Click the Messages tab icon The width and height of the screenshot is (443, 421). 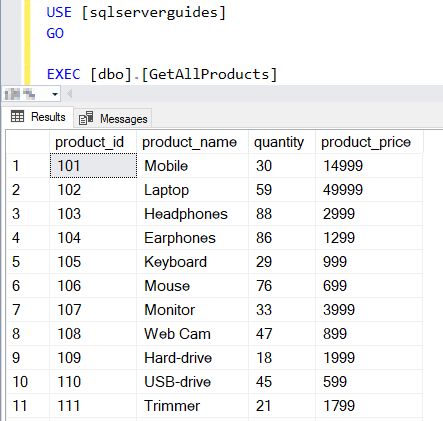click(86, 118)
